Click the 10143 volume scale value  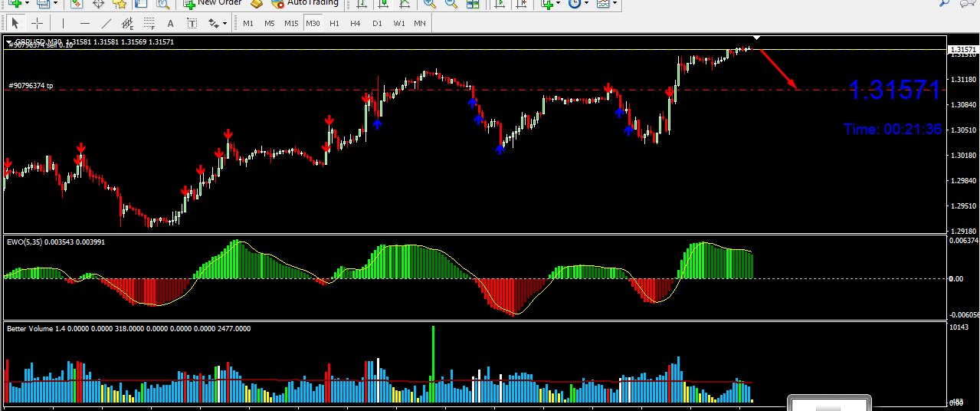(x=959, y=327)
